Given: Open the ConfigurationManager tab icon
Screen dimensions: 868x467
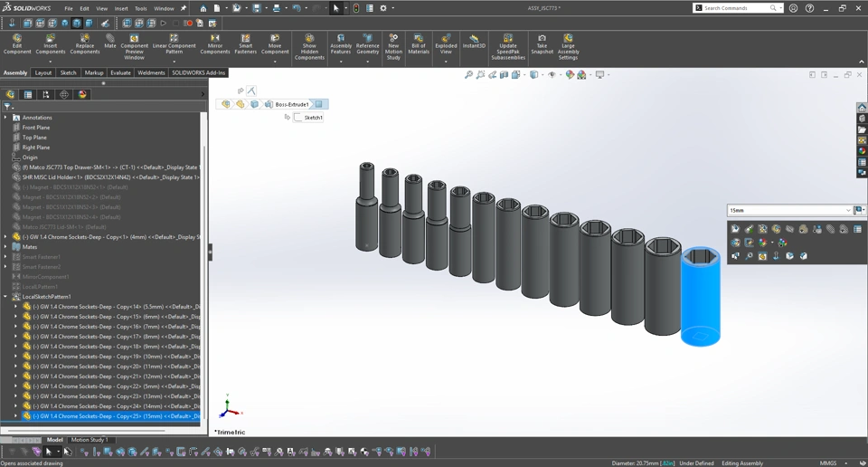Looking at the screenshot, I should [x=46, y=94].
